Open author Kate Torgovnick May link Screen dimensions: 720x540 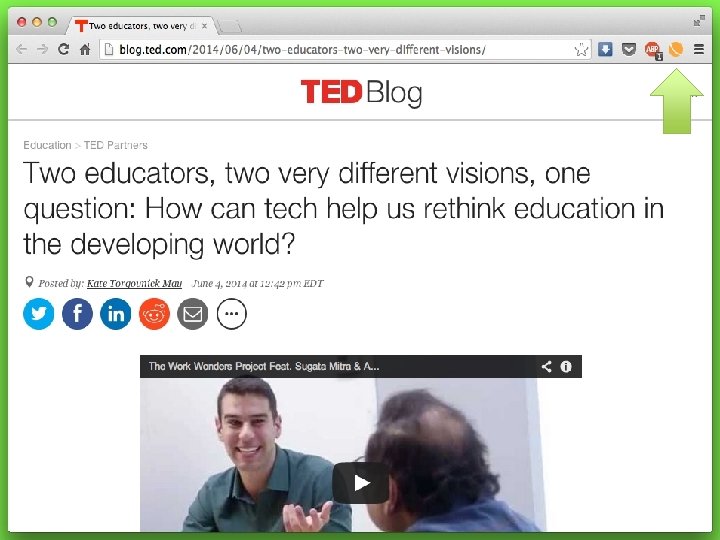point(134,283)
